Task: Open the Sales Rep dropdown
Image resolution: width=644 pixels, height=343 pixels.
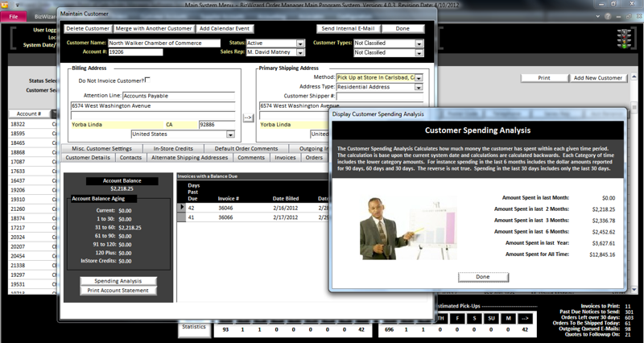Action: [300, 52]
